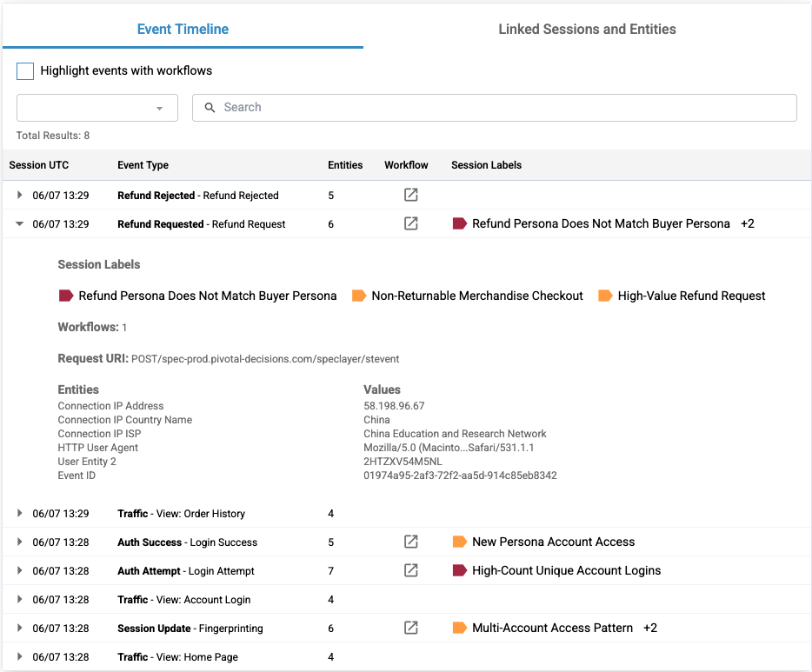The image size is (812, 672).
Task: Sort by the Session UTC column header
Action: pyautogui.click(x=39, y=165)
